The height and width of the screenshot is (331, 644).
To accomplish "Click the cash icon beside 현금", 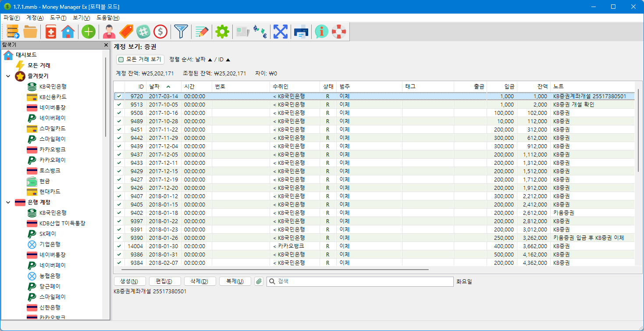I will (x=32, y=181).
